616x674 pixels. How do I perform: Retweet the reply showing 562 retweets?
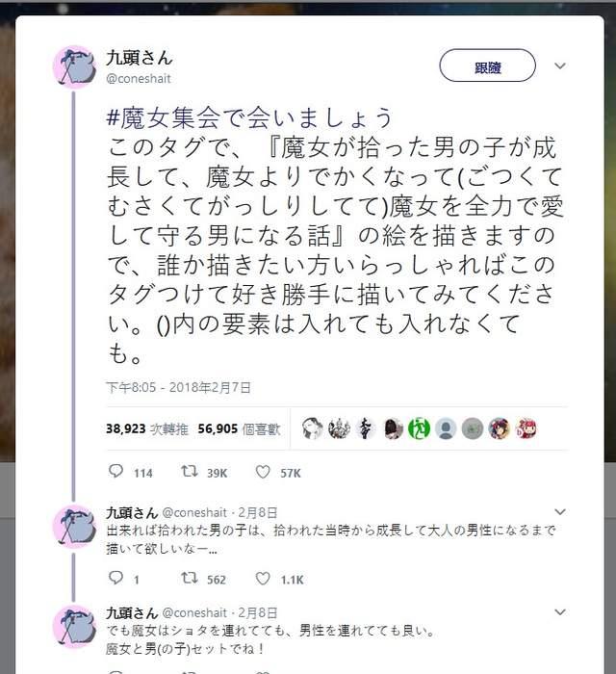pyautogui.click(x=189, y=578)
